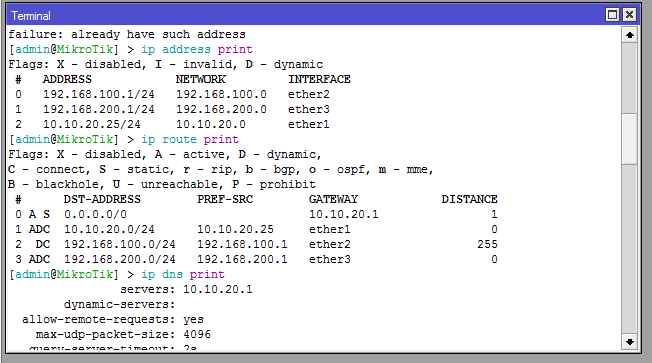The height and width of the screenshot is (363, 652).
Task: Click the scrollbar up arrow
Action: 630,35
